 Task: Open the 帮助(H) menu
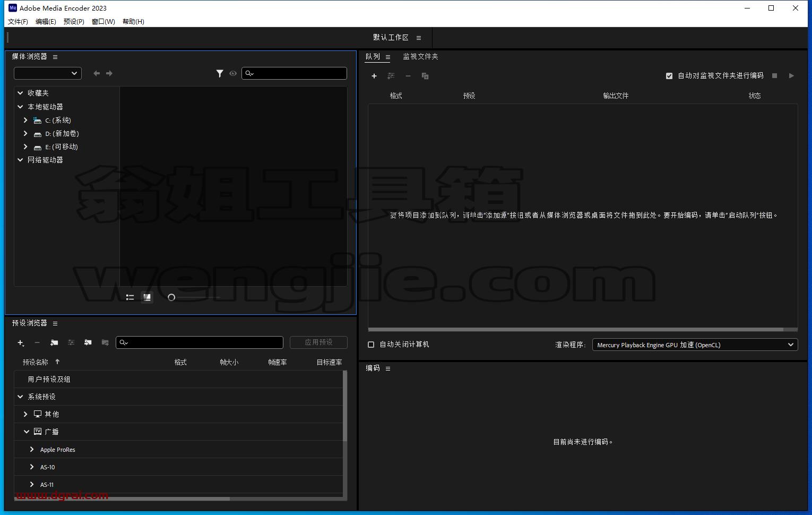tap(133, 22)
